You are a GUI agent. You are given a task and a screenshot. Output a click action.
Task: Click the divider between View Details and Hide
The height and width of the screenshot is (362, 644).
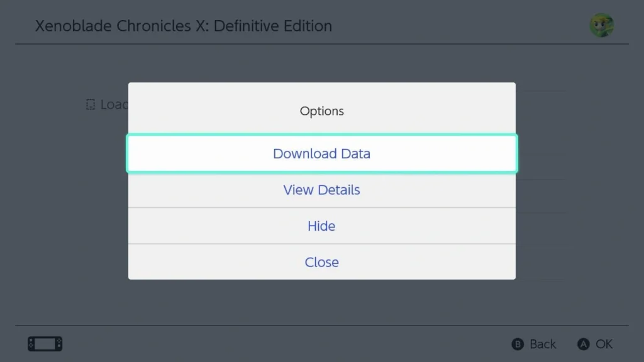(321, 207)
